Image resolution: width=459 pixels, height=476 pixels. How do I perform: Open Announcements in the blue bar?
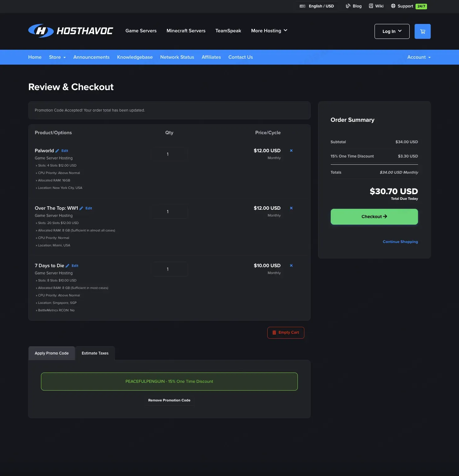(x=91, y=57)
